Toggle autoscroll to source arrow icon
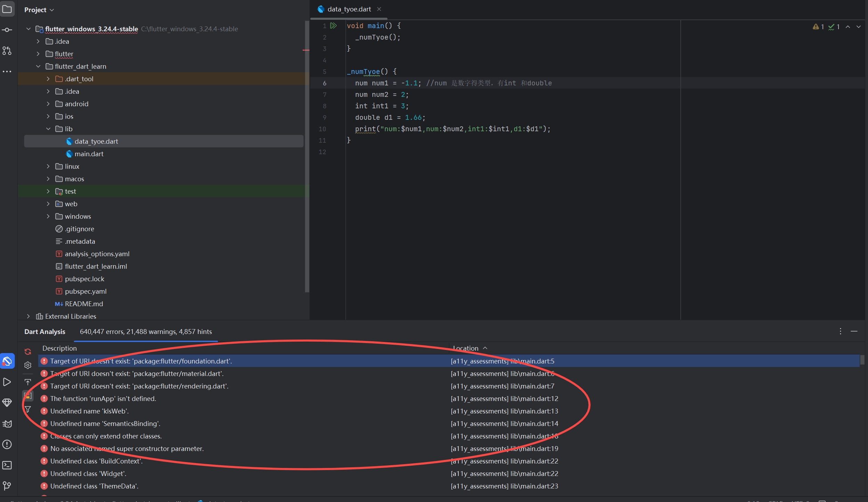Viewport: 868px width, 502px height. tap(28, 382)
